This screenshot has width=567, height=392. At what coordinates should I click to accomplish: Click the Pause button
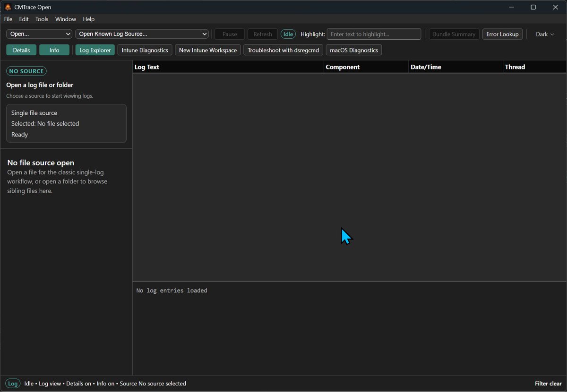(230, 34)
